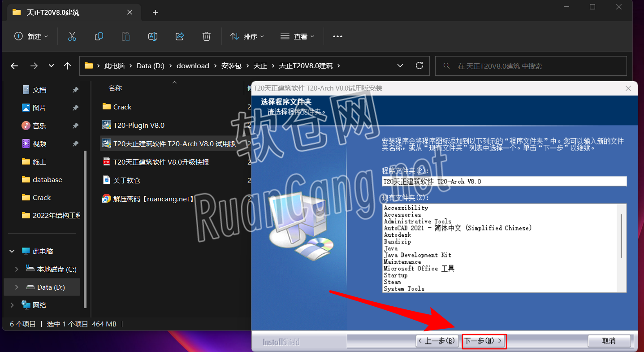Click the 下一步 button in the installer

pos(484,341)
